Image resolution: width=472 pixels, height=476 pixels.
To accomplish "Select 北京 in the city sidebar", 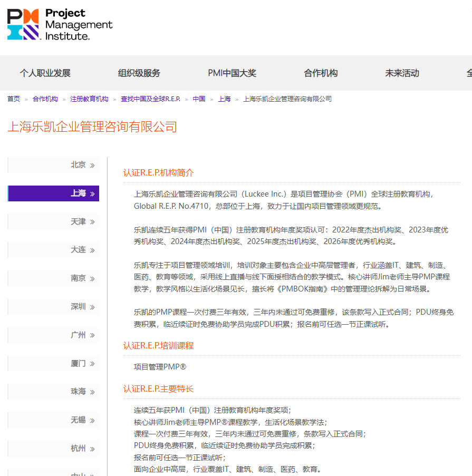I will coord(53,165).
